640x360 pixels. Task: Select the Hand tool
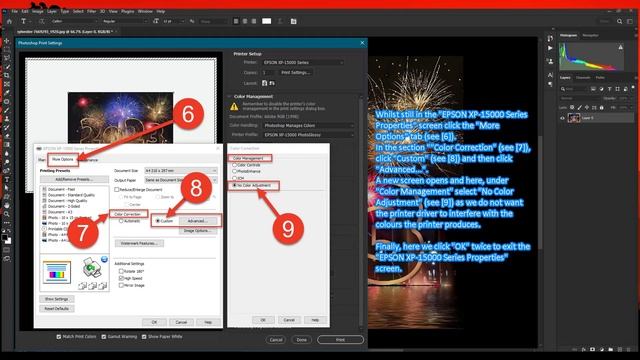coord(7,205)
